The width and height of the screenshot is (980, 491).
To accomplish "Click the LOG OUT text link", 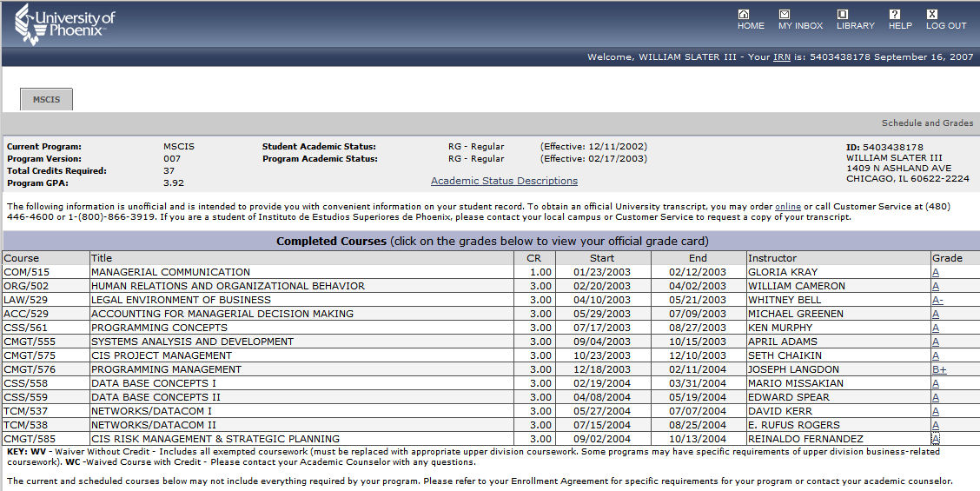I will pos(946,26).
